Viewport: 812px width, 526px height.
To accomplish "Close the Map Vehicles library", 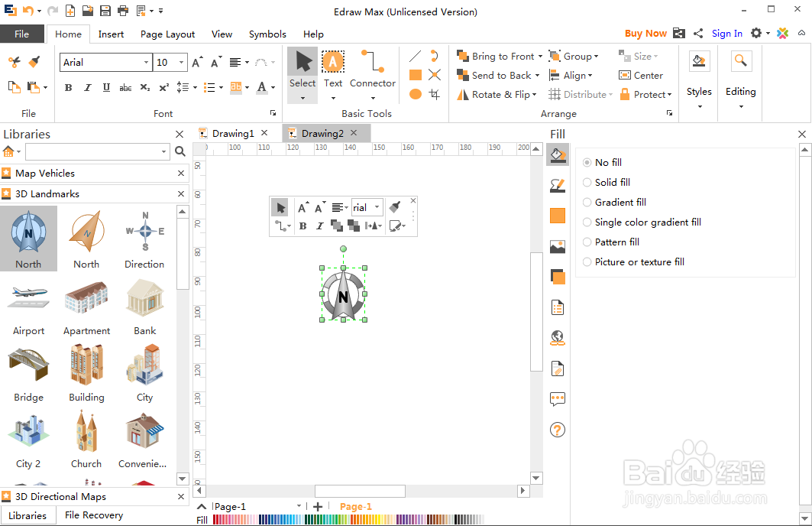I will 181,173.
